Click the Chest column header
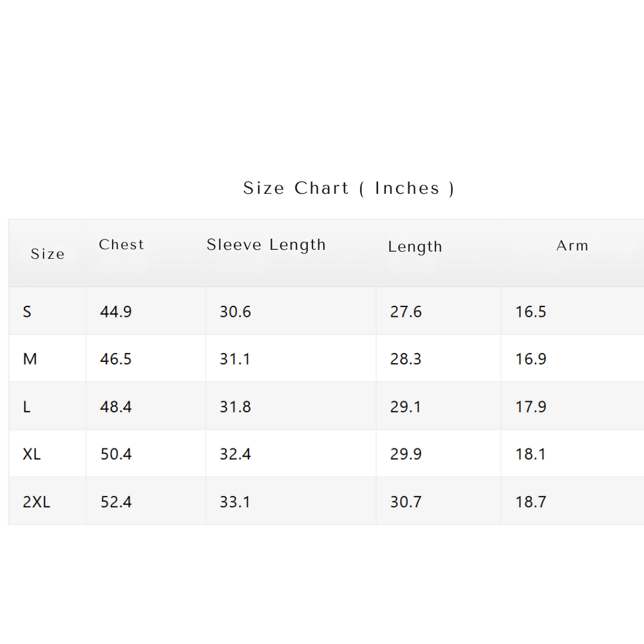The width and height of the screenshot is (644, 644). click(121, 245)
